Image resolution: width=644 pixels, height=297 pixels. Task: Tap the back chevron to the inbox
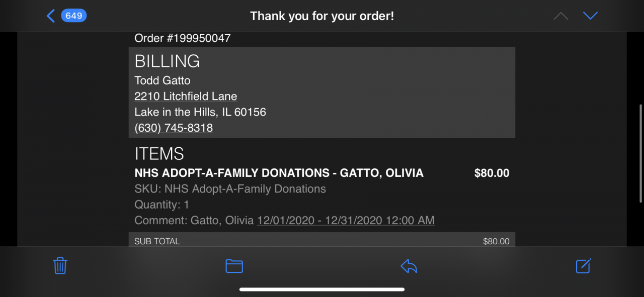pyautogui.click(x=51, y=16)
